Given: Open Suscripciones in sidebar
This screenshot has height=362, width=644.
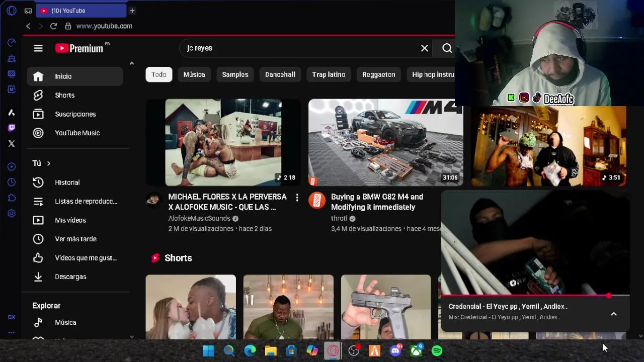Looking at the screenshot, I should [75, 114].
